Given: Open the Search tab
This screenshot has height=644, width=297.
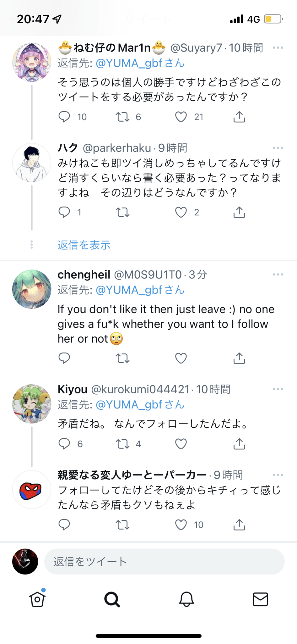Looking at the screenshot, I should (112, 599).
